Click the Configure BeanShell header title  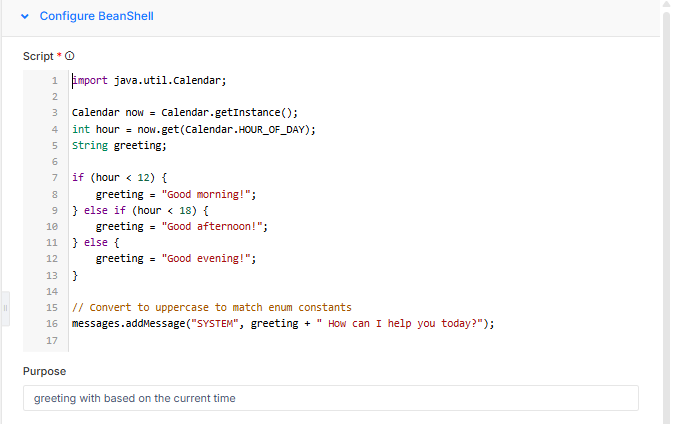coord(96,16)
